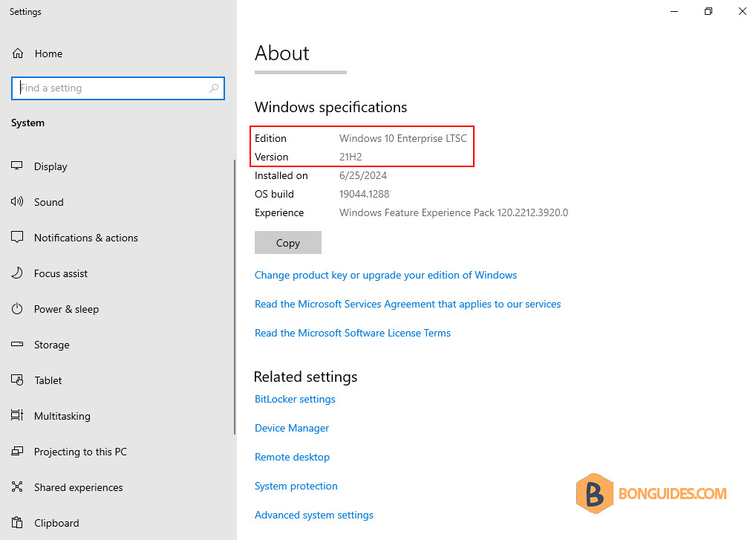Click the Focus assist moon icon
Viewport: 756px width, 540px height.
coord(17,273)
